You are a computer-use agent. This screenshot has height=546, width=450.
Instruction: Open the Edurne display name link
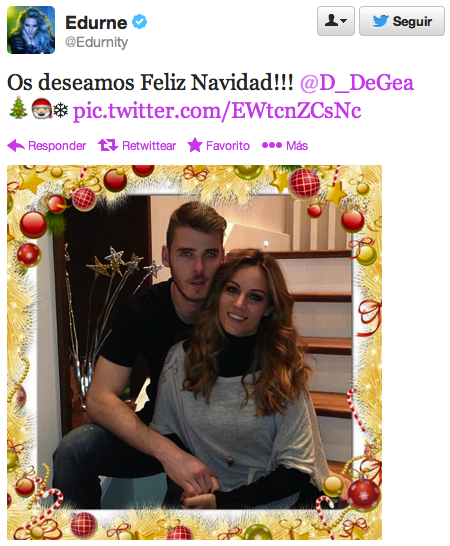96,23
